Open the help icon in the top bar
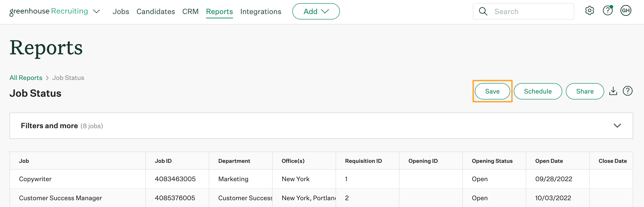Image resolution: width=644 pixels, height=207 pixels. [608, 11]
